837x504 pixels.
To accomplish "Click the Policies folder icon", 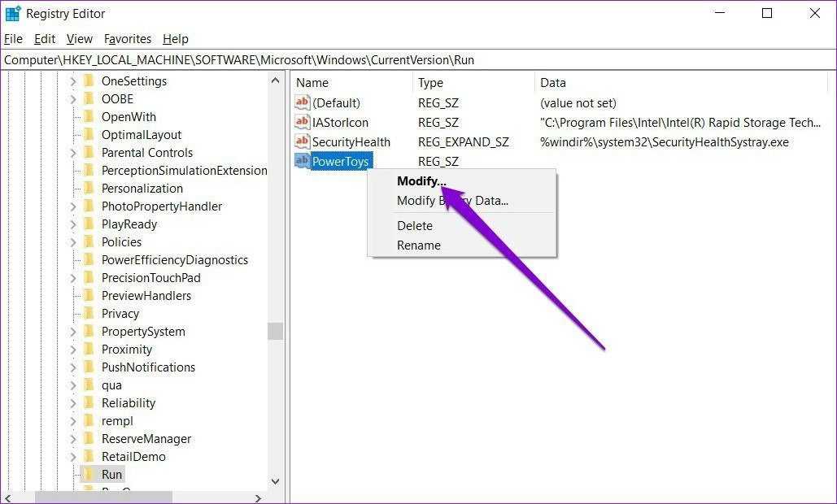I will pos(89,241).
